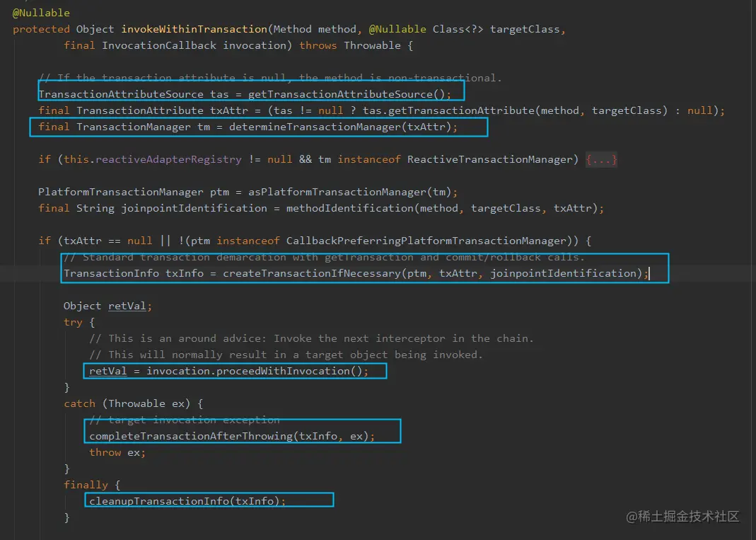
Task: Click the 'Object retVal;' declaration
Action: pyautogui.click(x=107, y=306)
